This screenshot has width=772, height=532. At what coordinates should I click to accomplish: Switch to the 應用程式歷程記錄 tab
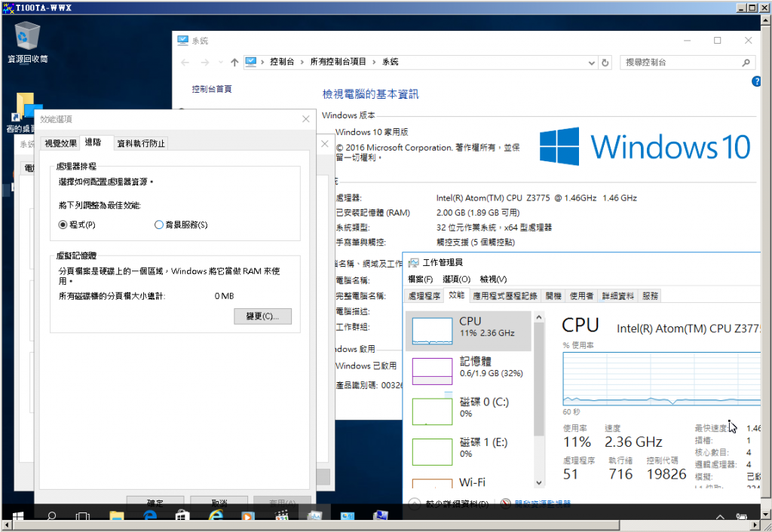click(x=504, y=296)
